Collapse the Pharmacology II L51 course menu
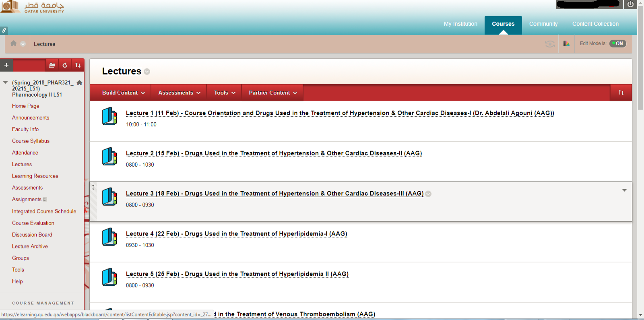 pos(5,83)
